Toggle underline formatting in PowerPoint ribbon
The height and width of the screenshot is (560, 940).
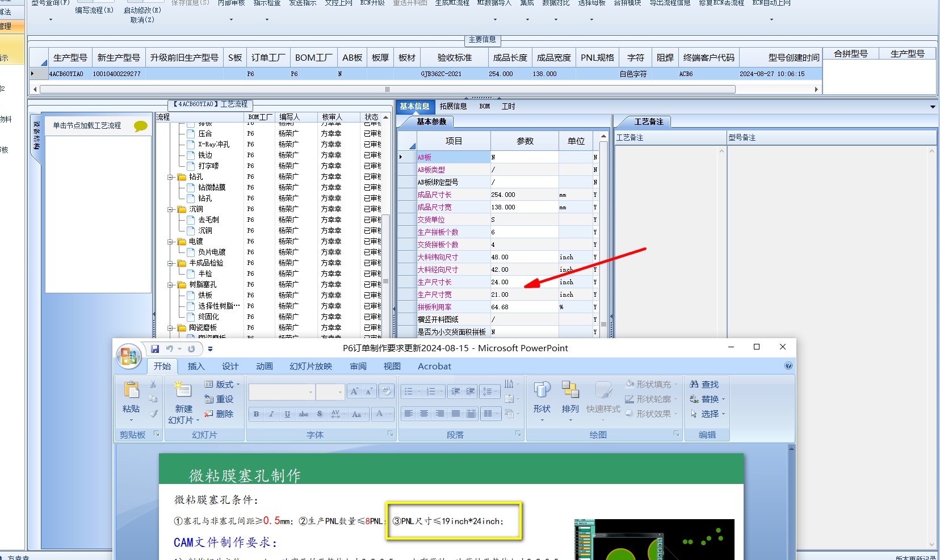point(287,414)
